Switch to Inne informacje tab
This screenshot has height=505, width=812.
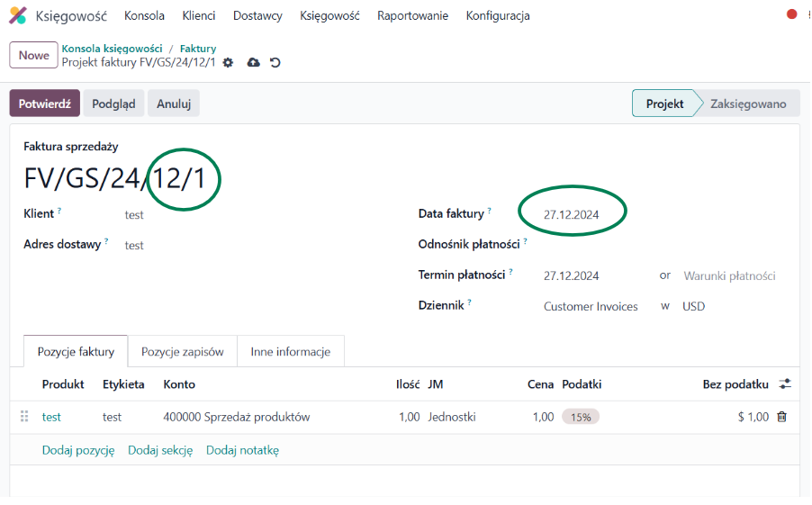click(291, 352)
